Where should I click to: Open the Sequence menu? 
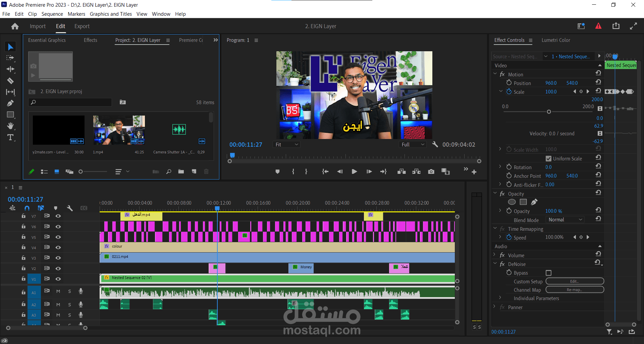click(x=52, y=14)
